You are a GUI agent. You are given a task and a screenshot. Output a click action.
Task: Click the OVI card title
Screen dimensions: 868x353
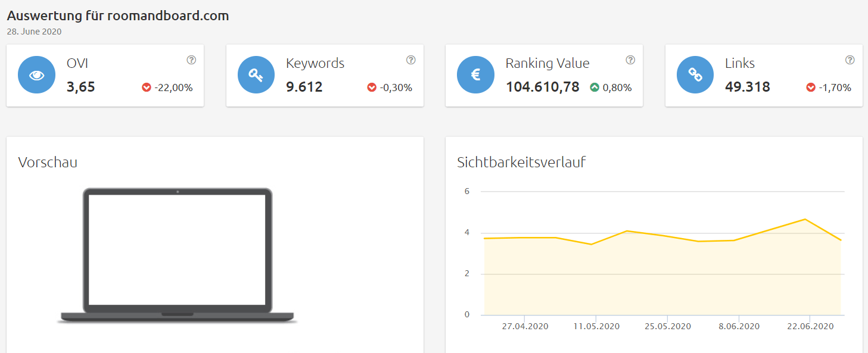click(77, 63)
